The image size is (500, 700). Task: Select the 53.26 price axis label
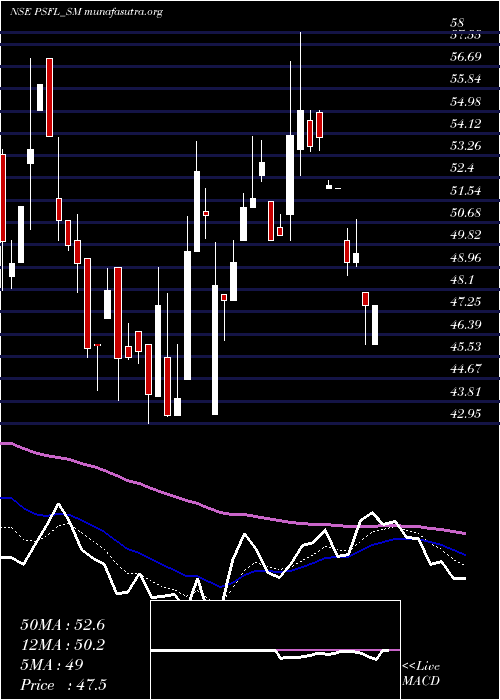tap(466, 146)
